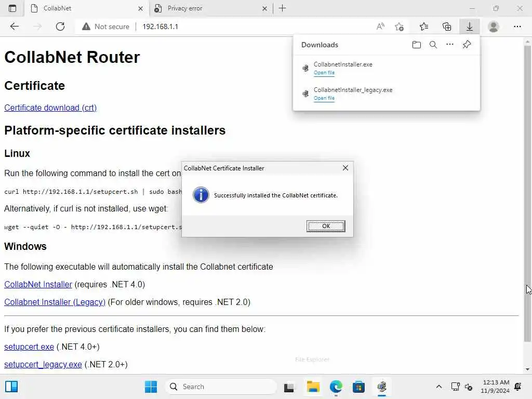This screenshot has width=532, height=399.
Task: Close the CollabNet Certificate Installer dialog
Action: 345,168
